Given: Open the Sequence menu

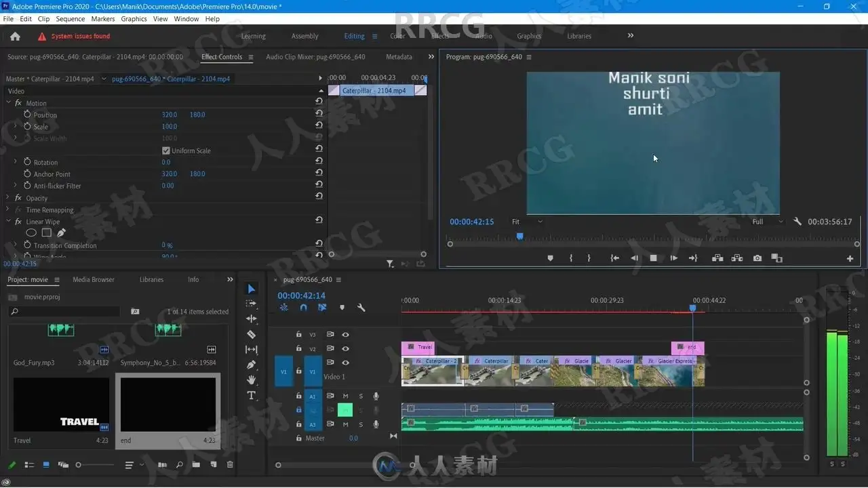Looking at the screenshot, I should 70,19.
